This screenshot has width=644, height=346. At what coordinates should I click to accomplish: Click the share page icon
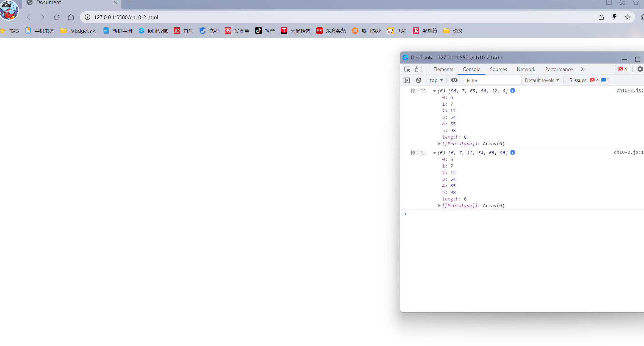pos(601,17)
